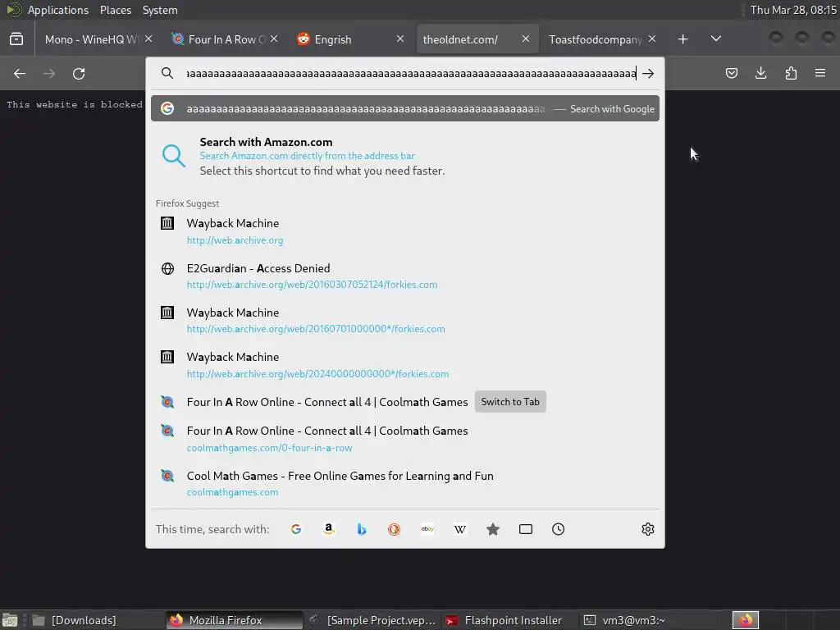This screenshot has height=630, width=840.
Task: Search this time with Wikipedia icon
Action: point(460,529)
